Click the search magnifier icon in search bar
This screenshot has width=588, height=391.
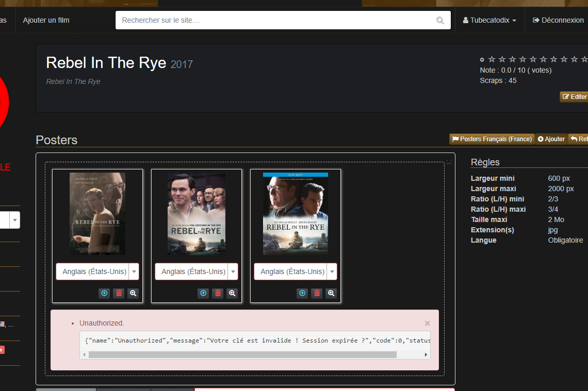440,20
